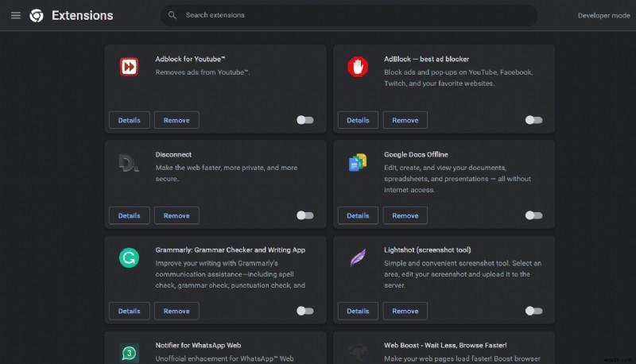Remove Google Docs Offline

pyautogui.click(x=405, y=215)
